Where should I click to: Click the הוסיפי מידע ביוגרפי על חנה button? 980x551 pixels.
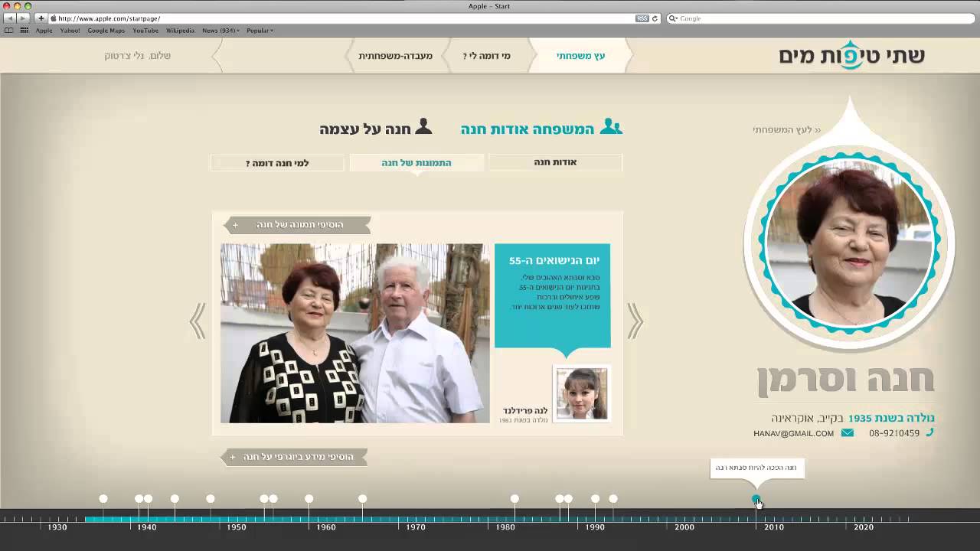(295, 457)
